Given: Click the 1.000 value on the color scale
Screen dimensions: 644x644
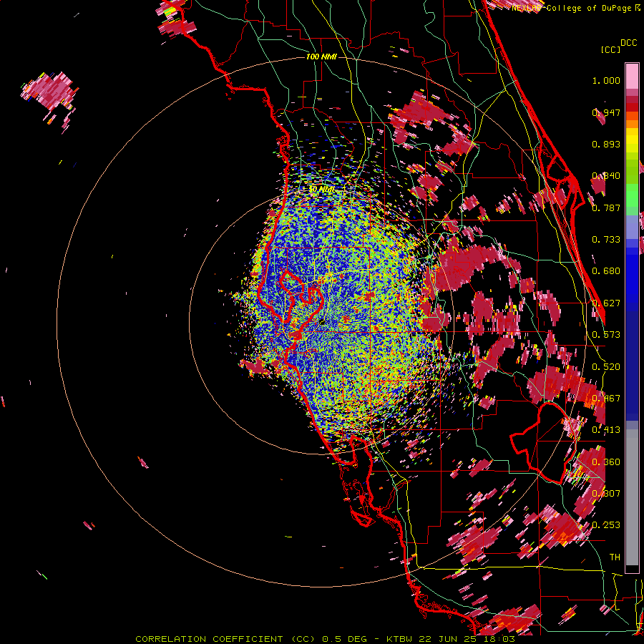Looking at the screenshot, I should 606,80.
